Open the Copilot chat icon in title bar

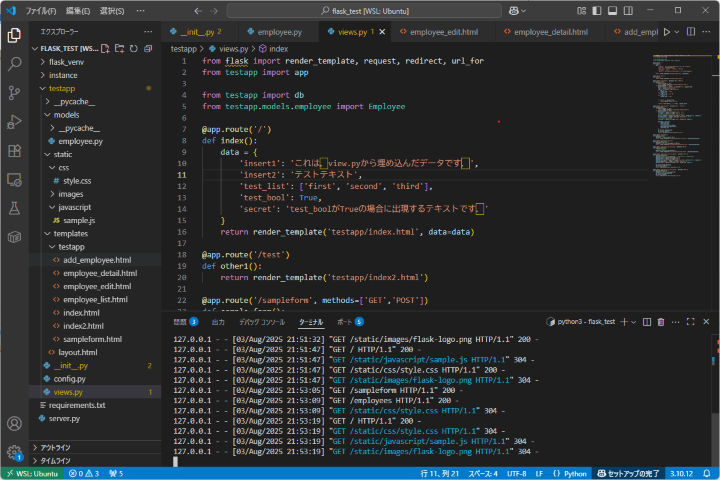(514, 11)
